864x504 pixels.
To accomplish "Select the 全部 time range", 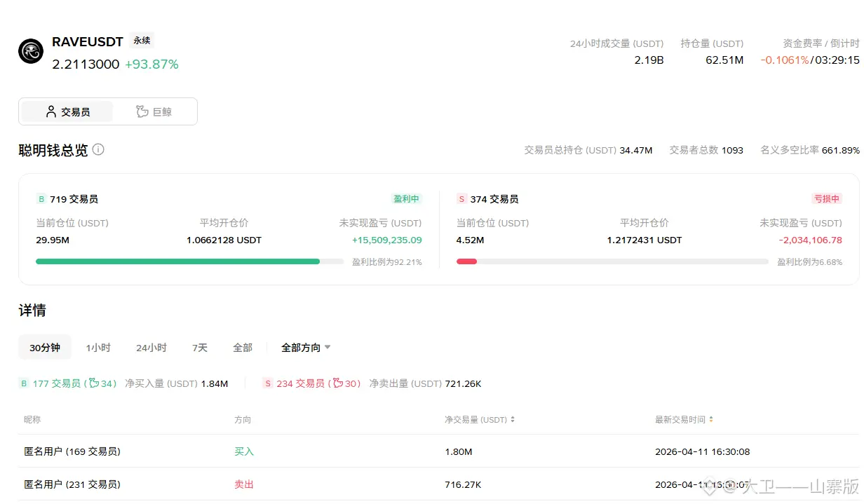I will tap(243, 348).
